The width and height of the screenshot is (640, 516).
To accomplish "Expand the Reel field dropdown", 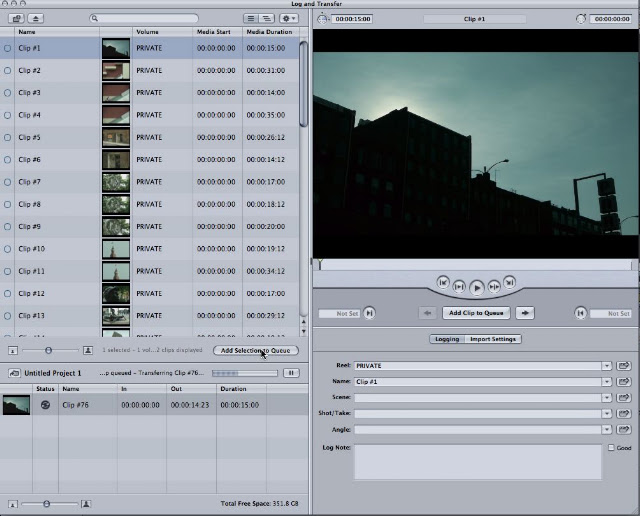I will pos(607,366).
